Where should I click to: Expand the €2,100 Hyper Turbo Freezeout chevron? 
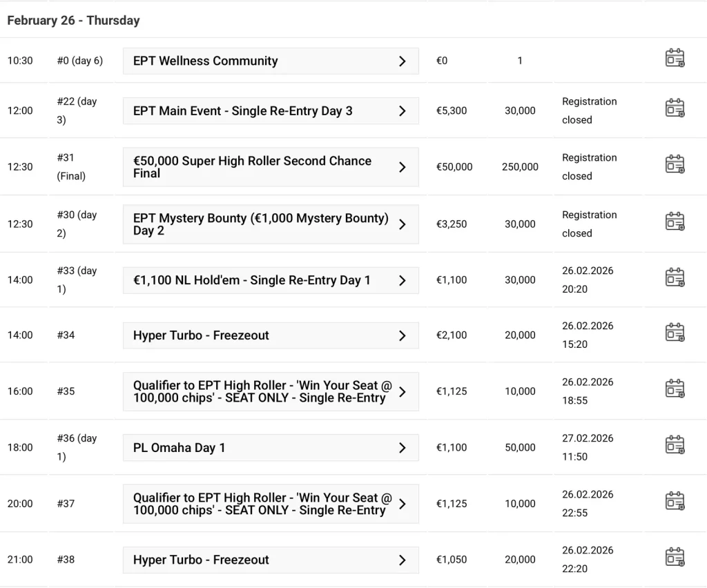pyautogui.click(x=403, y=335)
